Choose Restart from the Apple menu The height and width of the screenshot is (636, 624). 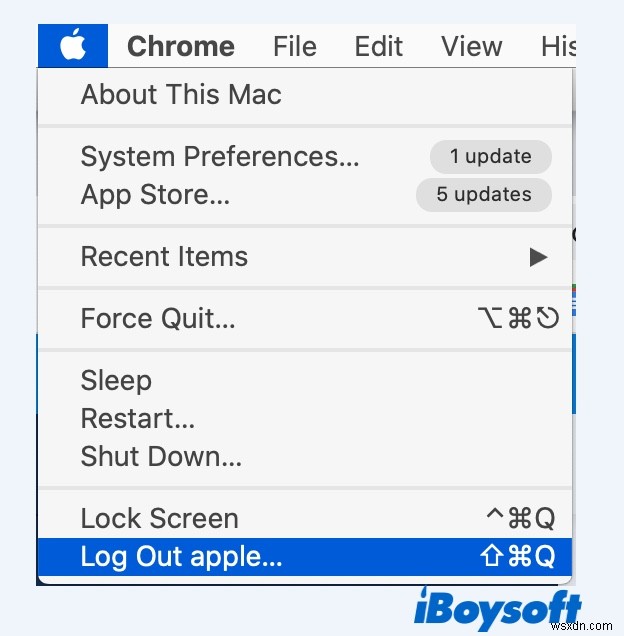[138, 418]
